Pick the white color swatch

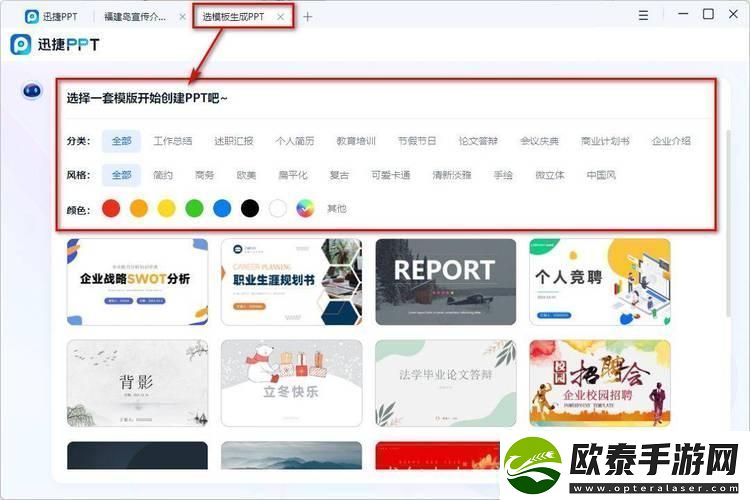tap(277, 209)
